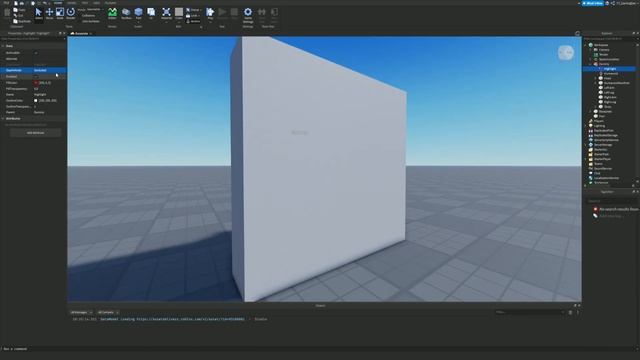Expand the Lighting tree node
Viewport: 640px width, 360px height.
click(x=585, y=126)
